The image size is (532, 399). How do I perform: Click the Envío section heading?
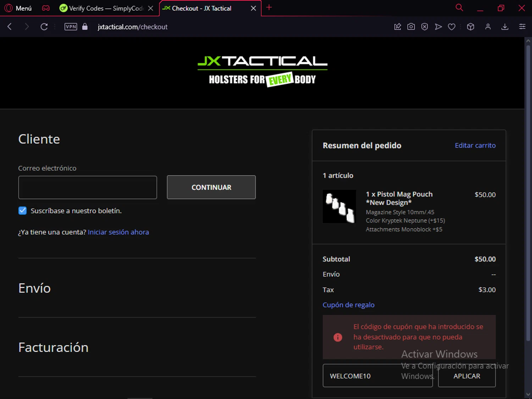click(x=34, y=288)
